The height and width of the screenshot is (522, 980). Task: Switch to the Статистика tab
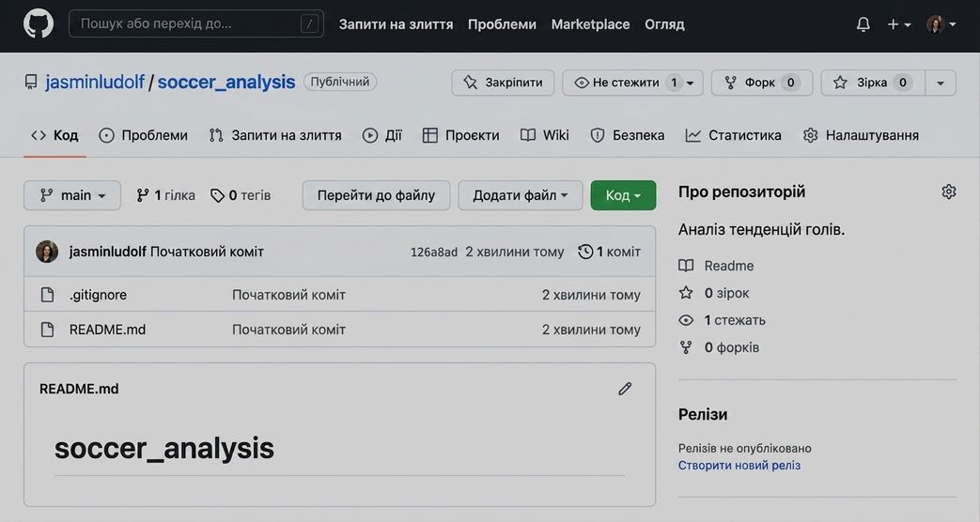tap(733, 135)
